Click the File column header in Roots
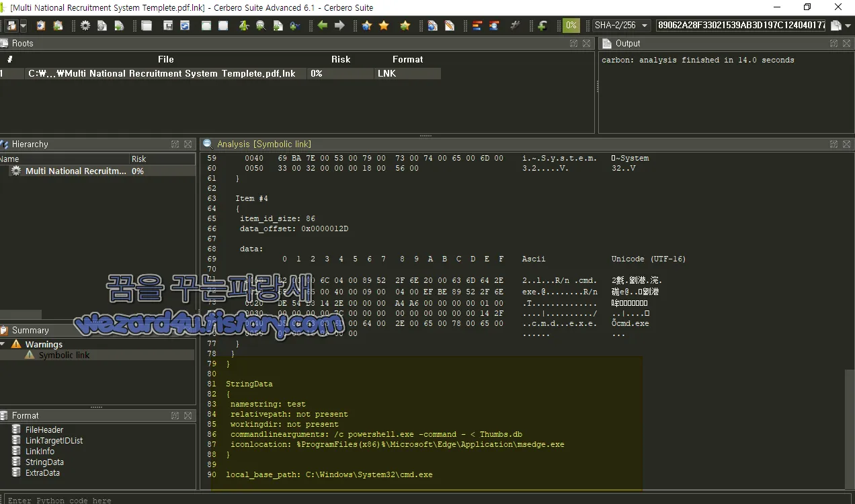Viewport: 855px width, 504px height. pos(166,59)
